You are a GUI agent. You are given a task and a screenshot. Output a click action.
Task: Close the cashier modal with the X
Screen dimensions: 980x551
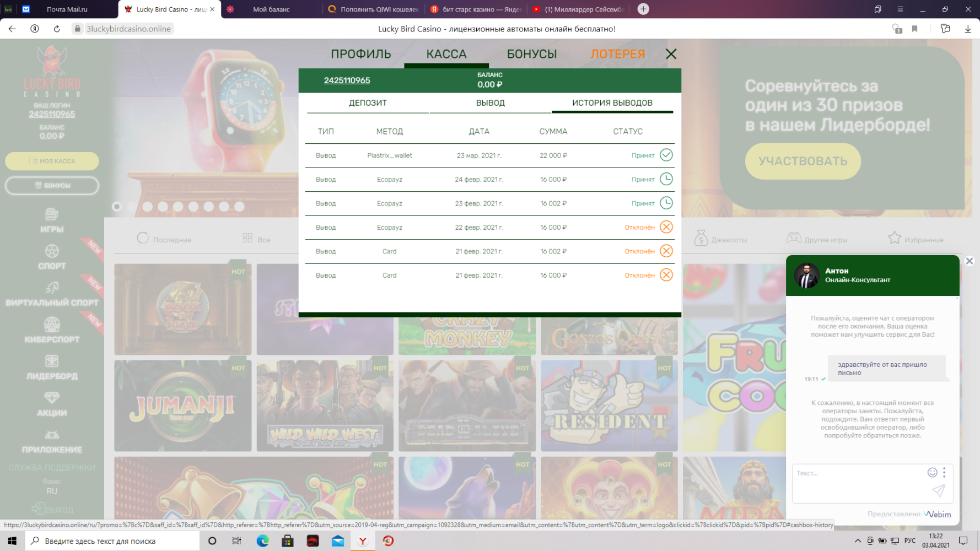671,54
